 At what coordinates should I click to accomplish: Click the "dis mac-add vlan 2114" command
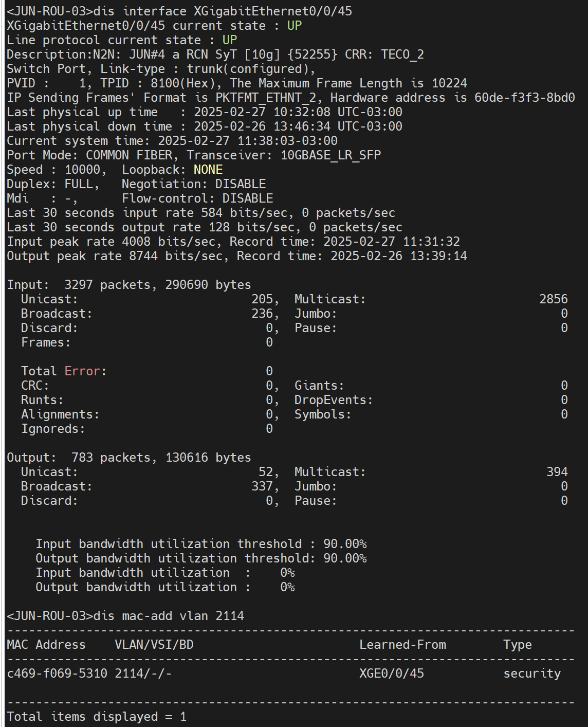tap(169, 616)
